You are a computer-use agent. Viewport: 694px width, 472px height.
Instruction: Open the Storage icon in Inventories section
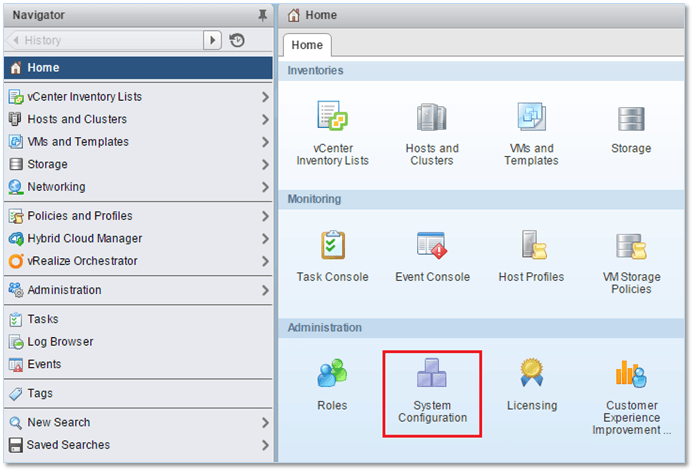pyautogui.click(x=631, y=119)
